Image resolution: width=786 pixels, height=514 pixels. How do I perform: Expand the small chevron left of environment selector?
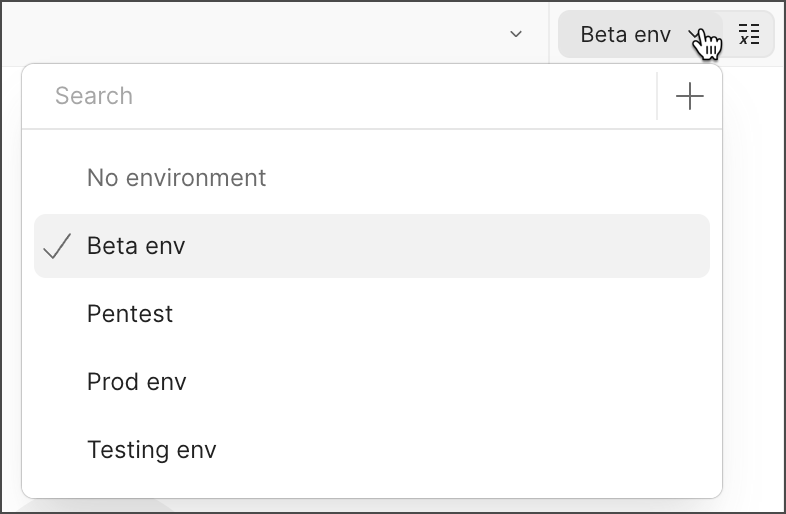click(516, 34)
